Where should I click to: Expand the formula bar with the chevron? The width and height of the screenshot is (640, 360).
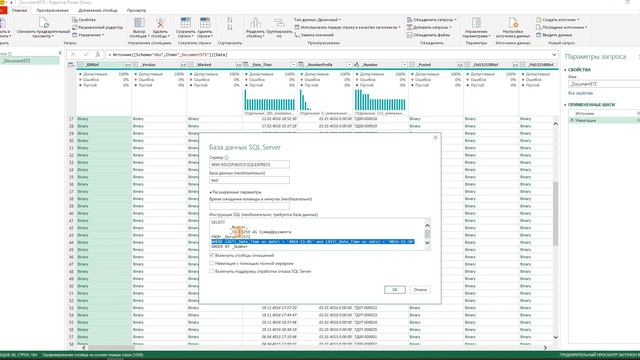click(x=554, y=54)
